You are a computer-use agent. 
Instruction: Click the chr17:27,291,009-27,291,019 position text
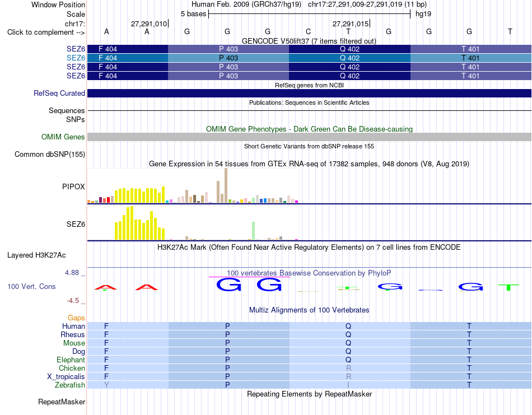click(367, 4)
